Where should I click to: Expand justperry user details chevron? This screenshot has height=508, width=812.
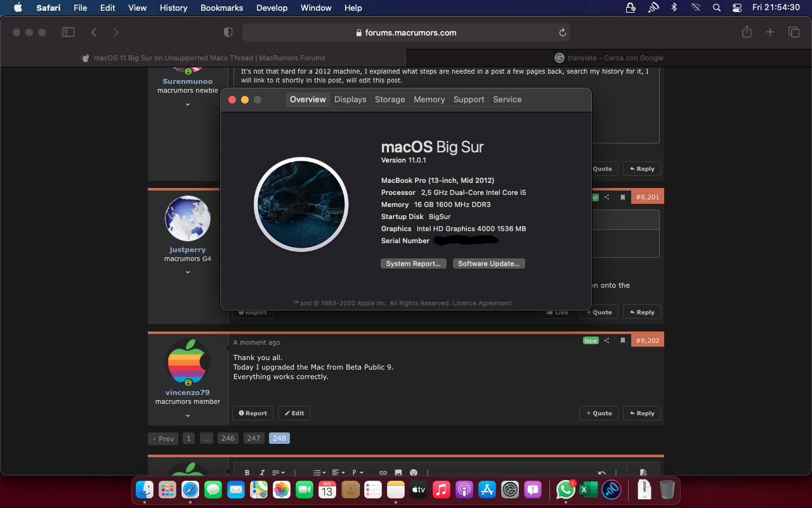point(188,272)
